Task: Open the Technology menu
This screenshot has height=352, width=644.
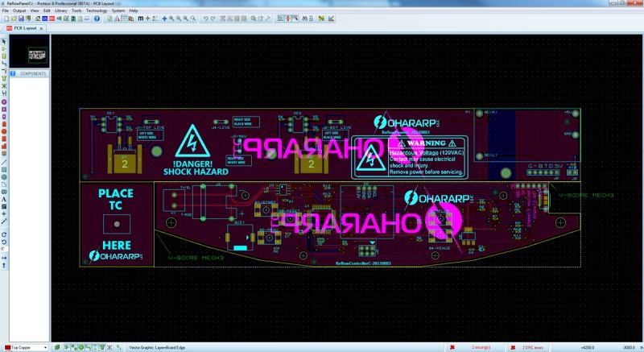Action: pos(96,10)
